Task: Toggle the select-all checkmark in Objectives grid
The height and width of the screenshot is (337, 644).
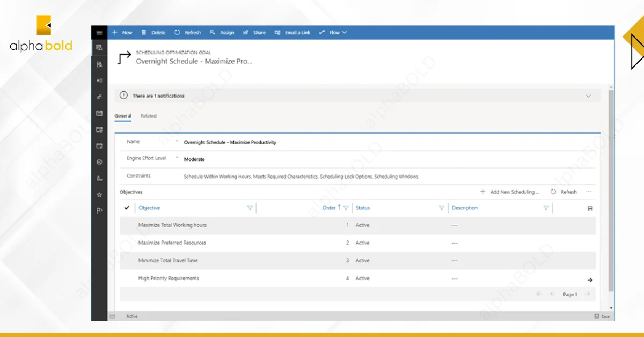Action: pyautogui.click(x=127, y=208)
